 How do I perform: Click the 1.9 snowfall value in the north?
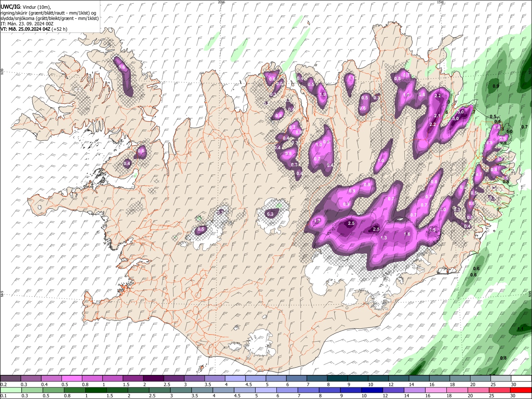(323, 95)
